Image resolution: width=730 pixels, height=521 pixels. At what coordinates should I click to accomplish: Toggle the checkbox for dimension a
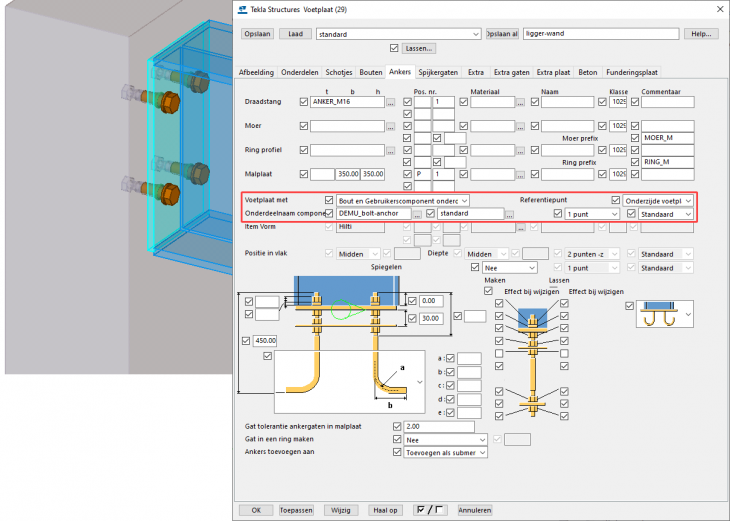coord(450,359)
